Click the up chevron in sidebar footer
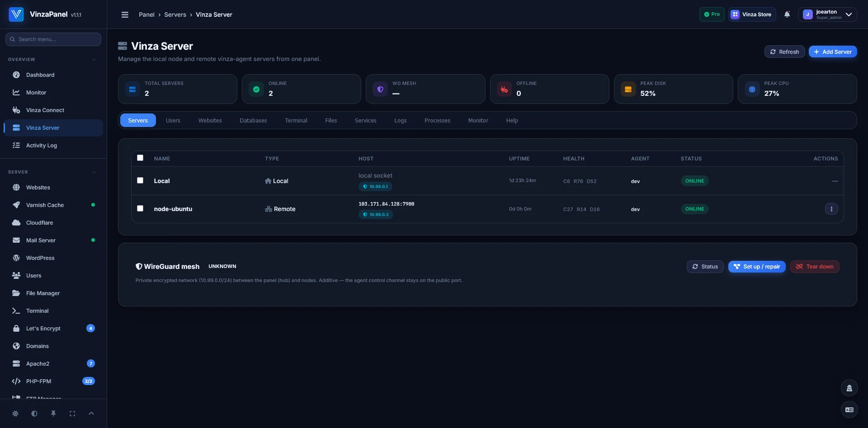Viewport: 868px width, 428px height. (91, 414)
